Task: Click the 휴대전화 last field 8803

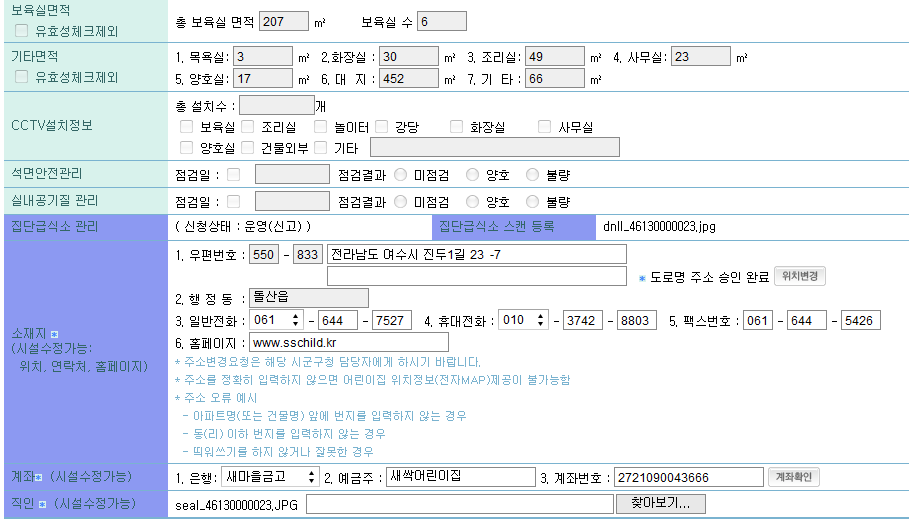Action: coord(636,320)
